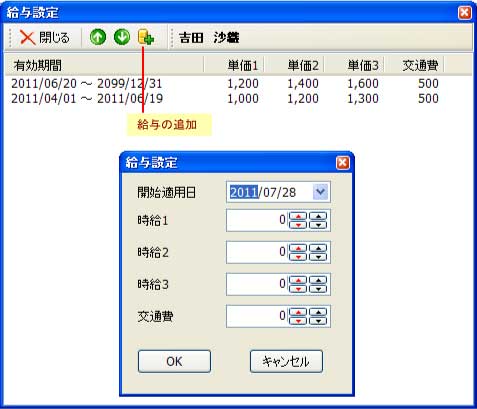This screenshot has width=477, height=409.
Task: Click the add salary icon in toolbar
Action: (x=146, y=37)
